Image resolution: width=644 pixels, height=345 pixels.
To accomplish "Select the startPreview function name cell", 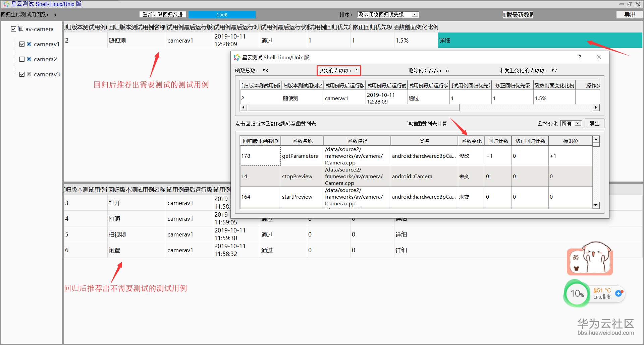I will 302,197.
